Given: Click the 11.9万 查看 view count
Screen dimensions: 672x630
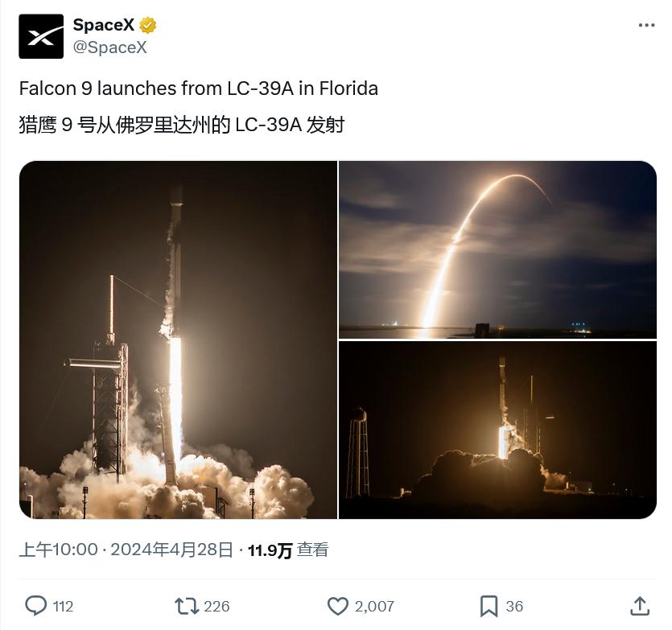Looking at the screenshot, I should [x=288, y=550].
